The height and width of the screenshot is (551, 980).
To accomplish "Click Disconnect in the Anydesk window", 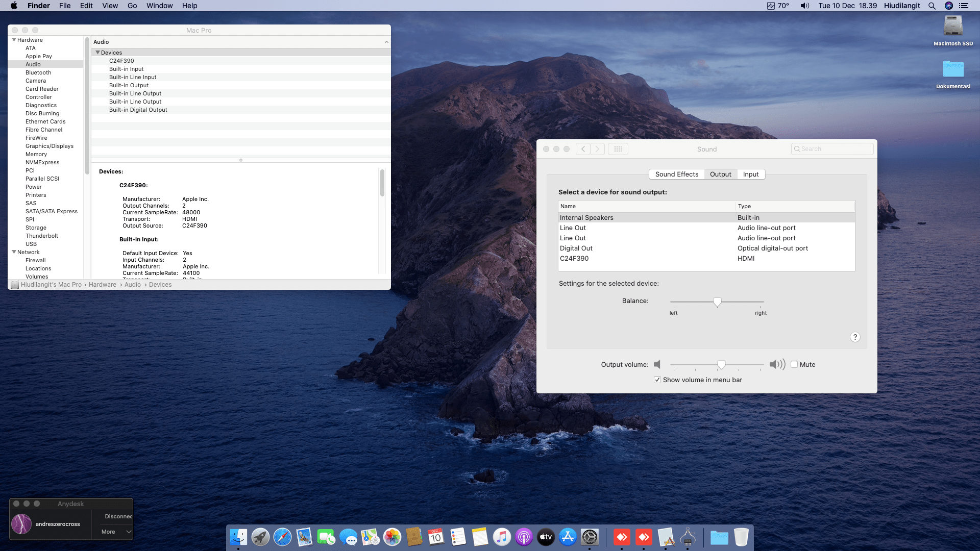I will click(x=118, y=516).
